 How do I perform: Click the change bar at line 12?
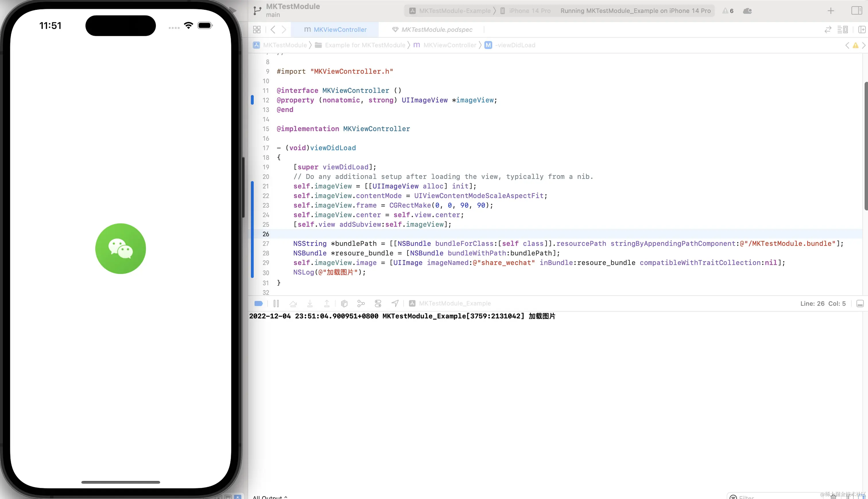[253, 100]
